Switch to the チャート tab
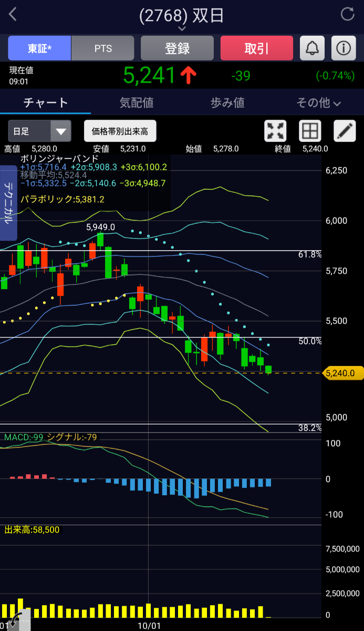364x631 pixels. coord(46,103)
